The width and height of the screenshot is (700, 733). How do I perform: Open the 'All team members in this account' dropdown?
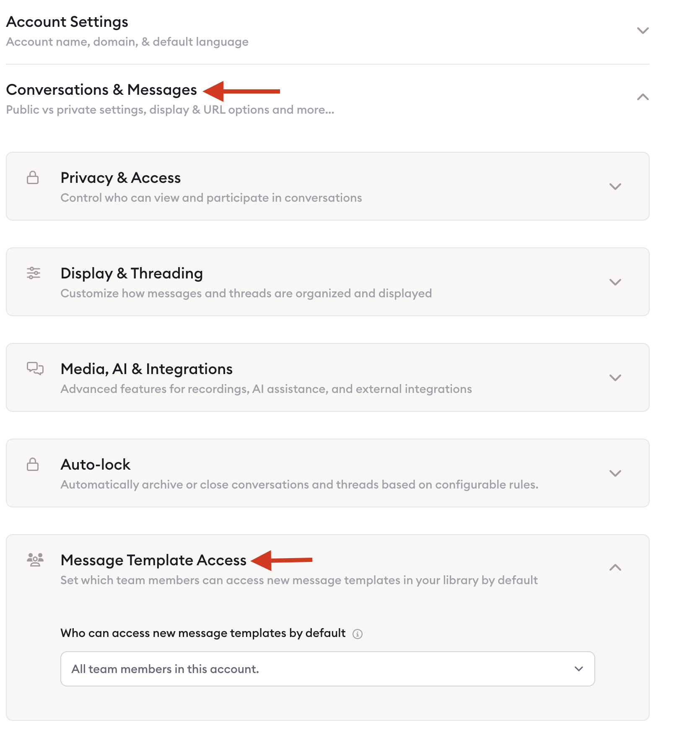point(328,669)
